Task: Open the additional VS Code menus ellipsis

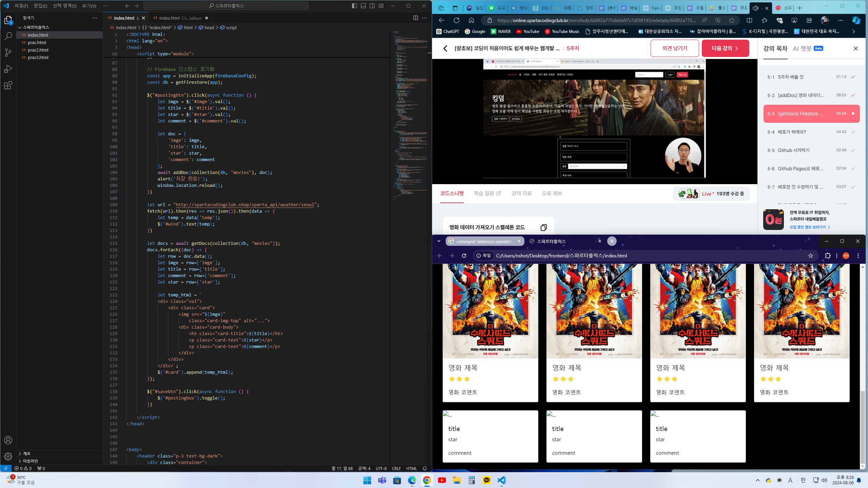Action: coord(105,6)
